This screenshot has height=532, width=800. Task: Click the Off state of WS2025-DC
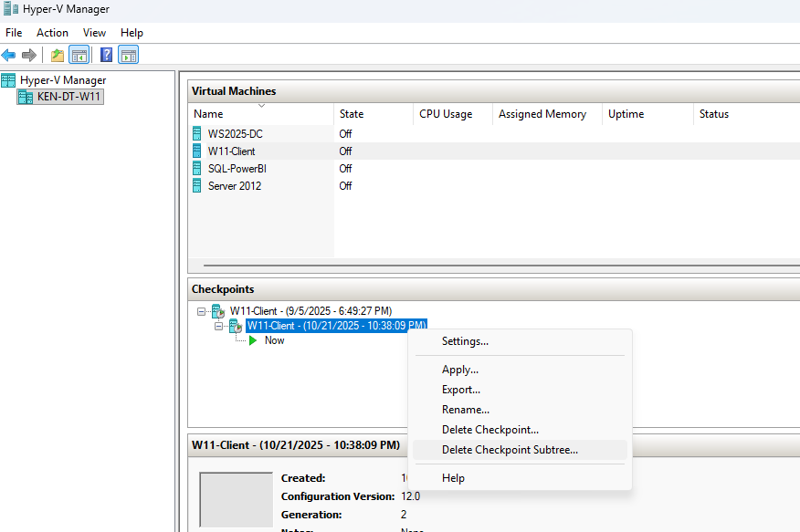(x=345, y=133)
